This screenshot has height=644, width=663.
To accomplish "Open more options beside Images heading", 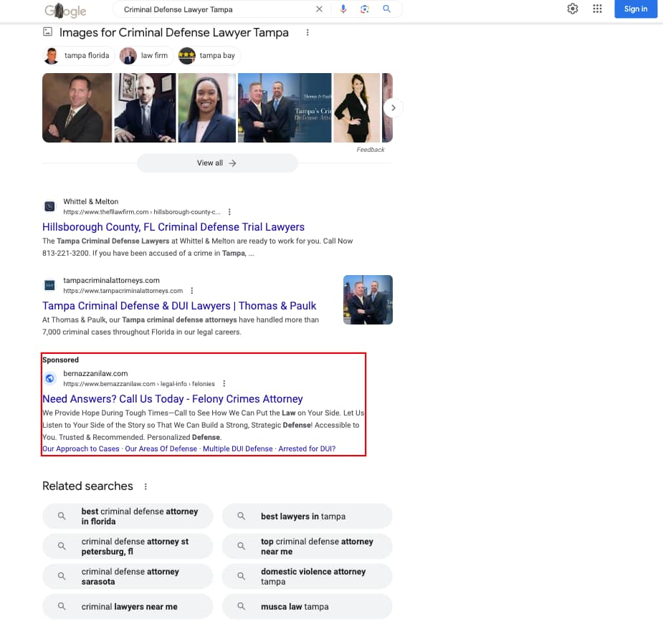I will click(x=307, y=32).
